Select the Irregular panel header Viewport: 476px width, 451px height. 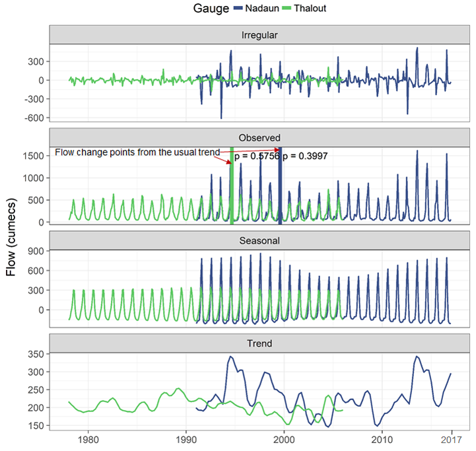click(260, 35)
